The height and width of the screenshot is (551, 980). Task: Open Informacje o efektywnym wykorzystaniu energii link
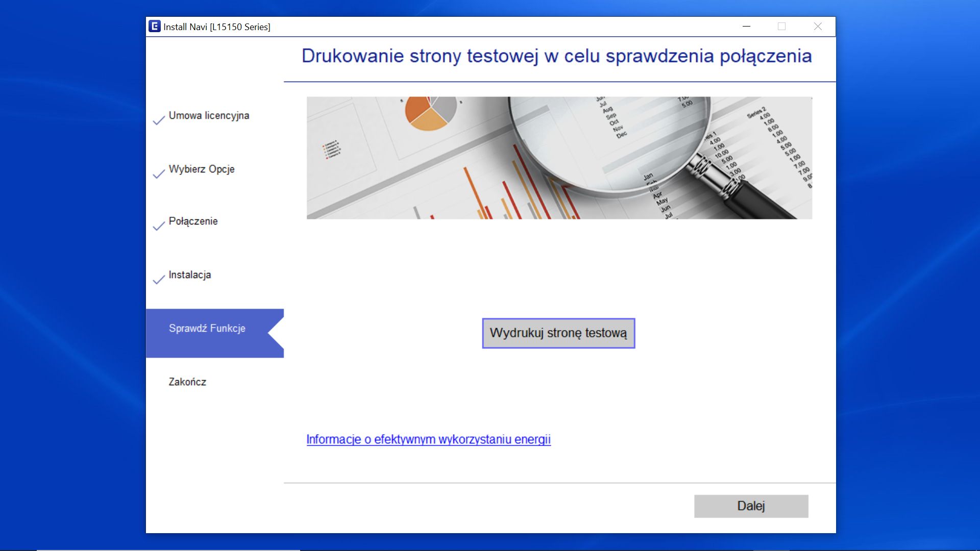tap(428, 439)
